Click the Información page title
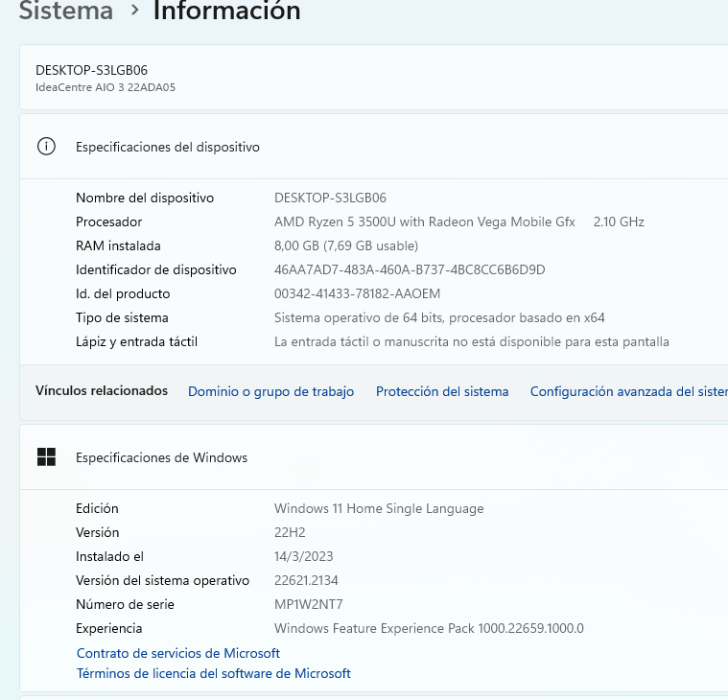 [226, 11]
